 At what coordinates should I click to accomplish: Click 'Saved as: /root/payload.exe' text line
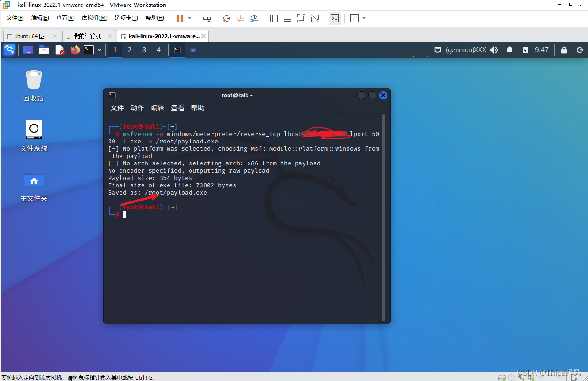click(158, 193)
